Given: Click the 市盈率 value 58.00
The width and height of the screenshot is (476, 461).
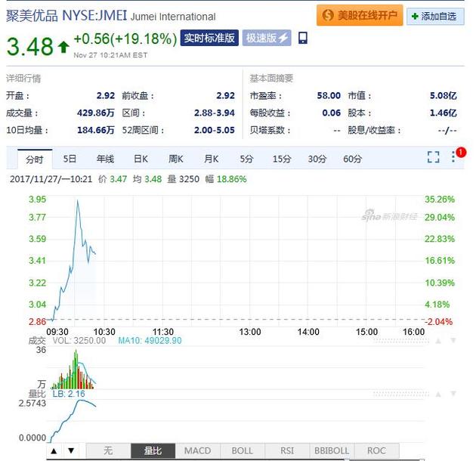Looking at the screenshot, I should point(329,96).
